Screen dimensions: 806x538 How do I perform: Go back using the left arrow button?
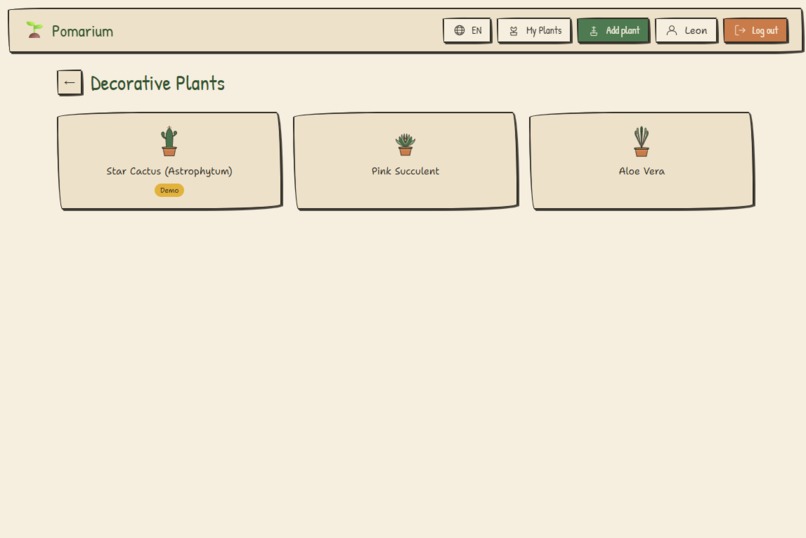pos(69,83)
